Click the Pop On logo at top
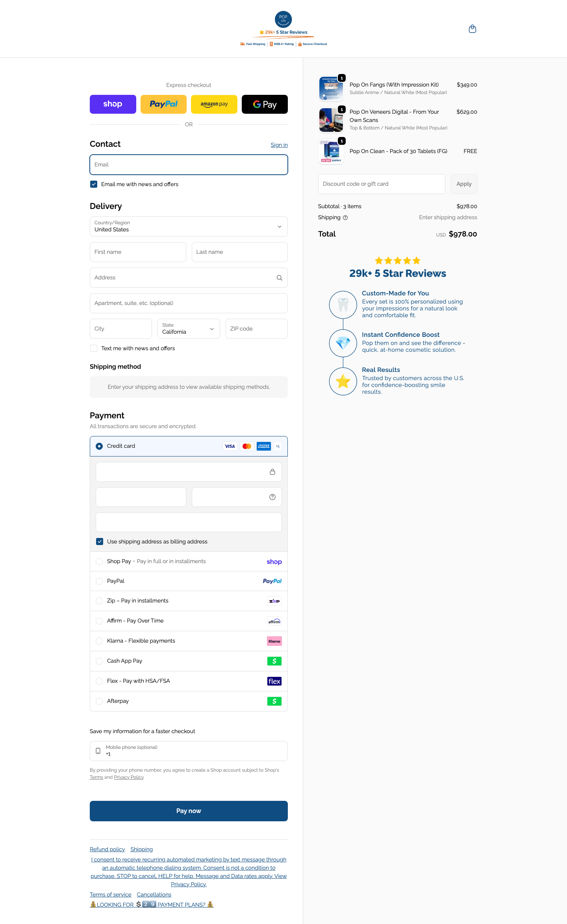This screenshot has height=924, width=567. (283, 20)
